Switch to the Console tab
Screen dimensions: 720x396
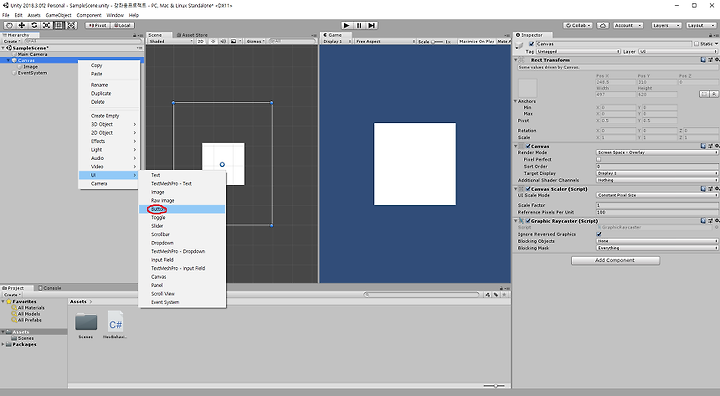[50, 288]
